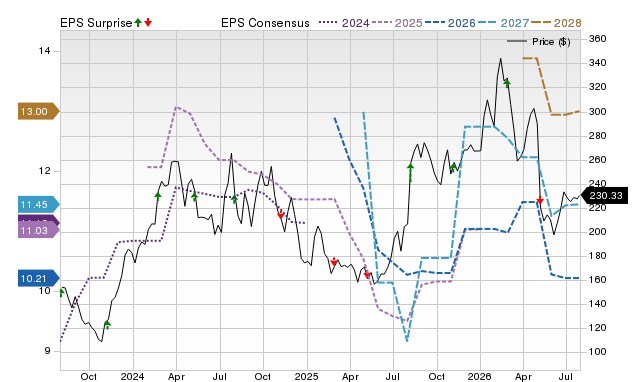The width and height of the screenshot is (640, 382).
Task: Click the September 2023 green surprise arrow at left edge
Action: coord(62,293)
